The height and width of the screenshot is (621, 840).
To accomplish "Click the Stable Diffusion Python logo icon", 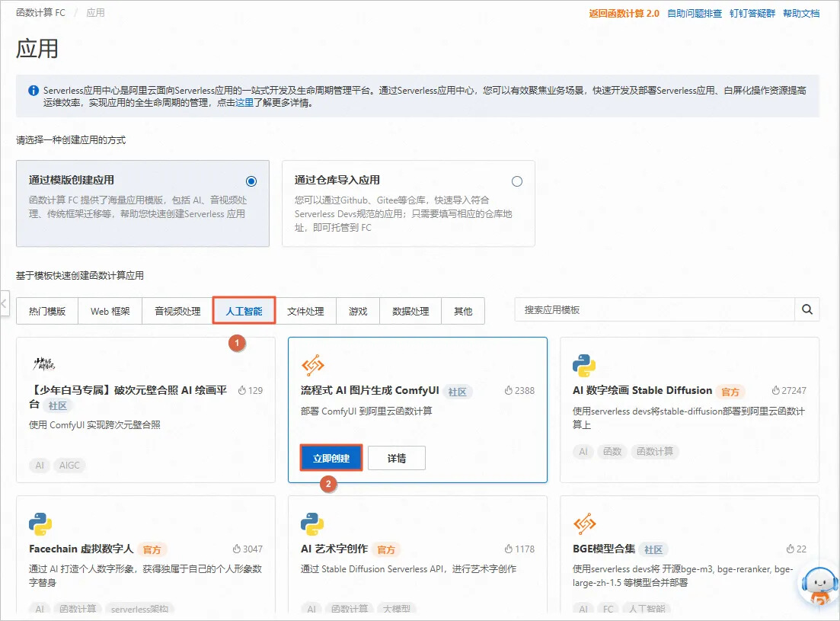I will (x=584, y=366).
